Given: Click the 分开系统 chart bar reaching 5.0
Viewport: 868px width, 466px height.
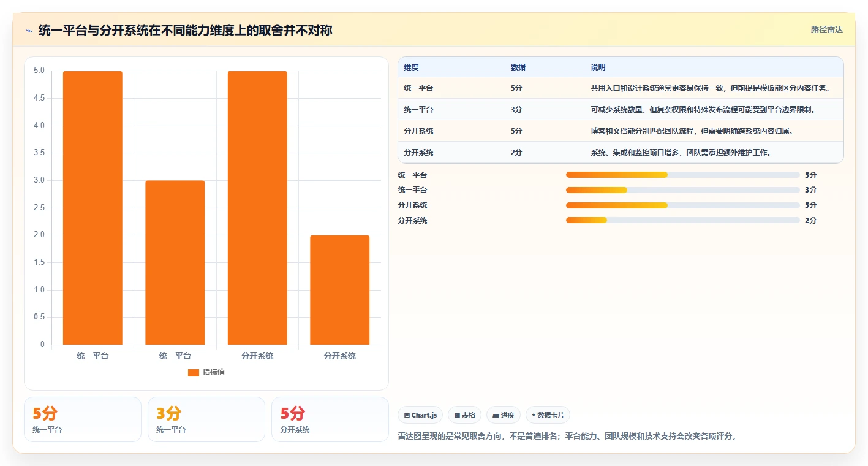Looking at the screenshot, I should [x=257, y=208].
